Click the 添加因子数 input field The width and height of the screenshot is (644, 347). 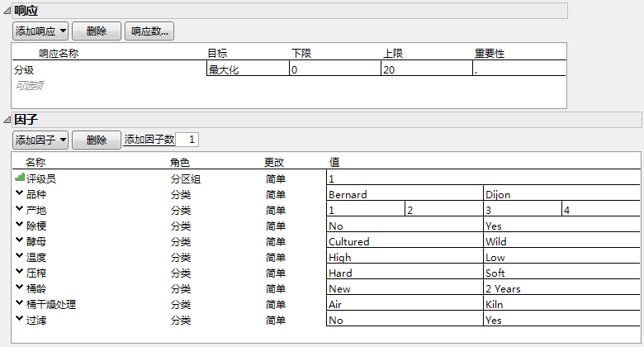click(187, 140)
